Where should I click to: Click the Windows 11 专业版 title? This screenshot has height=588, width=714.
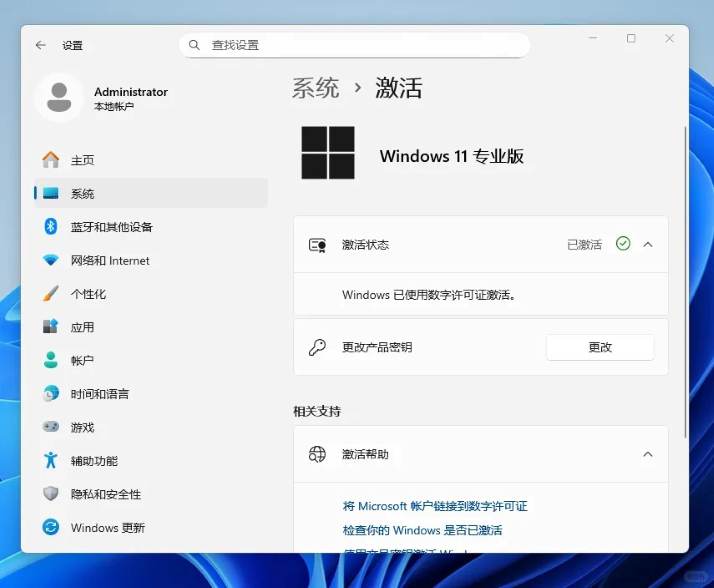[x=451, y=156]
